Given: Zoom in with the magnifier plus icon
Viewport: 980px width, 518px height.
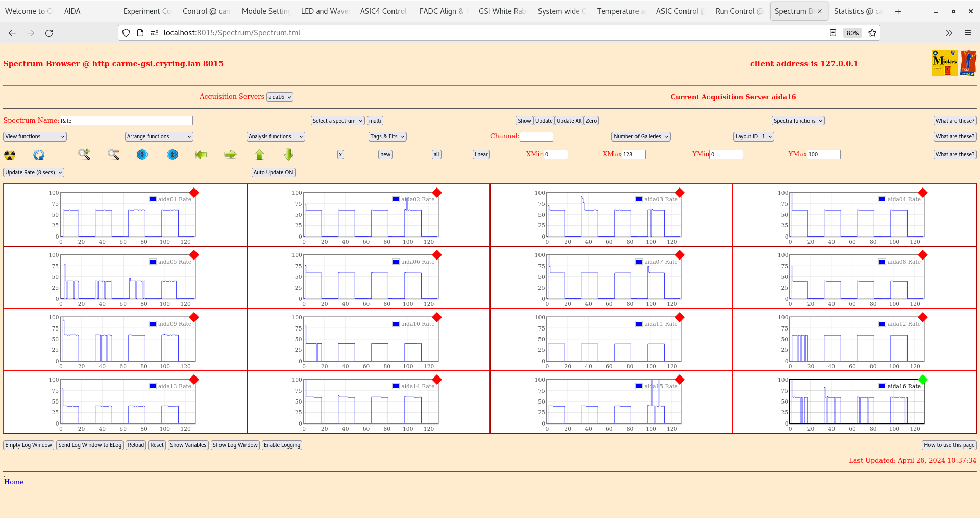Looking at the screenshot, I should coord(84,154).
